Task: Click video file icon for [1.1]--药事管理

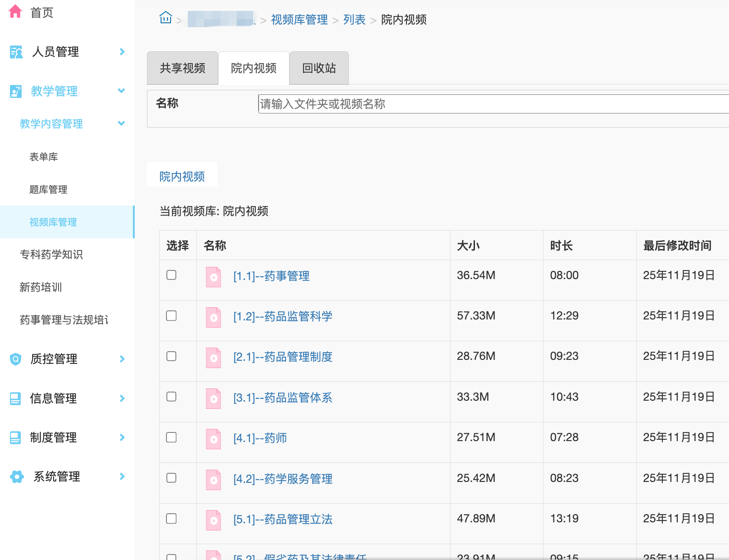Action: (x=213, y=277)
